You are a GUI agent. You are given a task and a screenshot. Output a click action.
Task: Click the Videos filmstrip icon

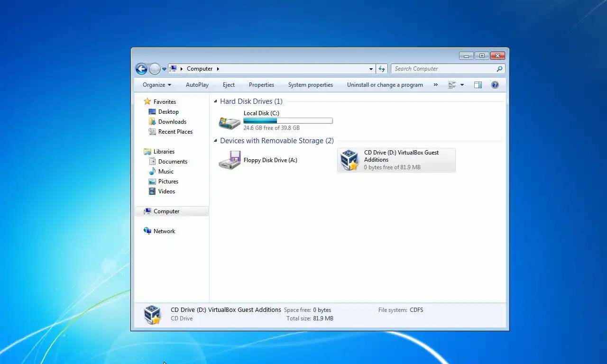[x=152, y=191]
